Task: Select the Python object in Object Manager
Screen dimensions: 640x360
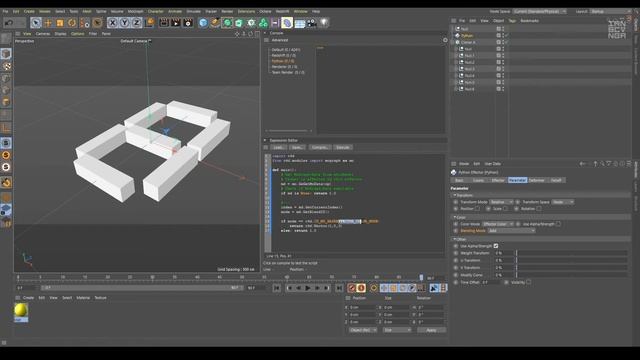Action: click(467, 36)
